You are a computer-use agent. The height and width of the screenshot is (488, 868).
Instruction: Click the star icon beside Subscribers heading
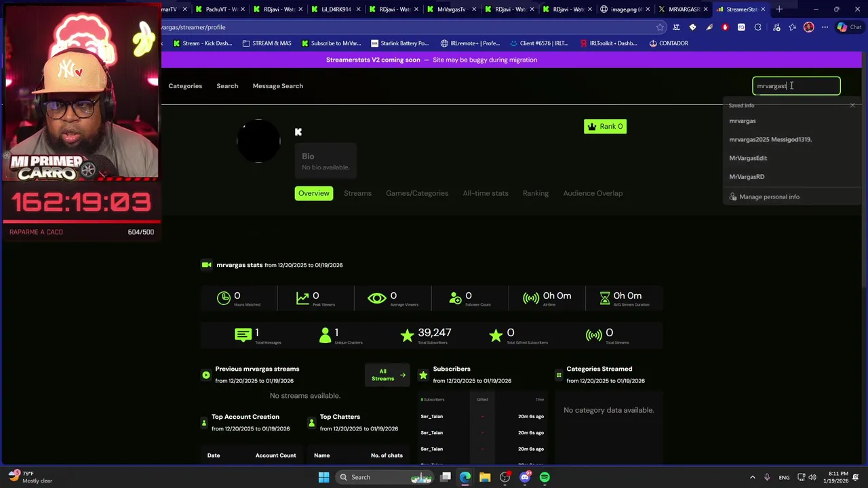coord(423,375)
